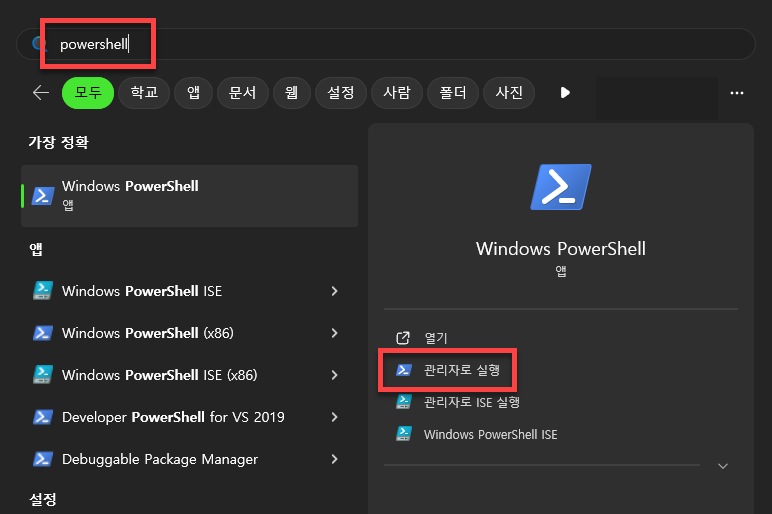The width and height of the screenshot is (772, 514).
Task: Click 관리자로 ISE 실행 option
Action: pyautogui.click(x=472, y=402)
